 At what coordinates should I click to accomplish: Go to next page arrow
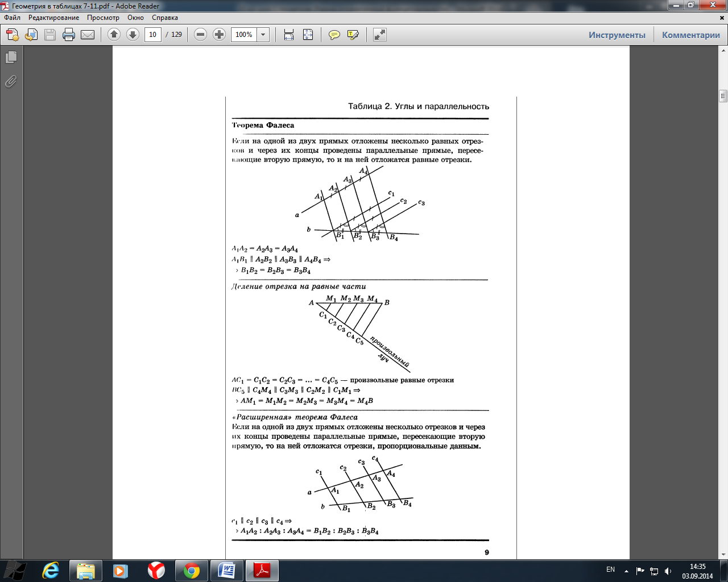coord(133,35)
